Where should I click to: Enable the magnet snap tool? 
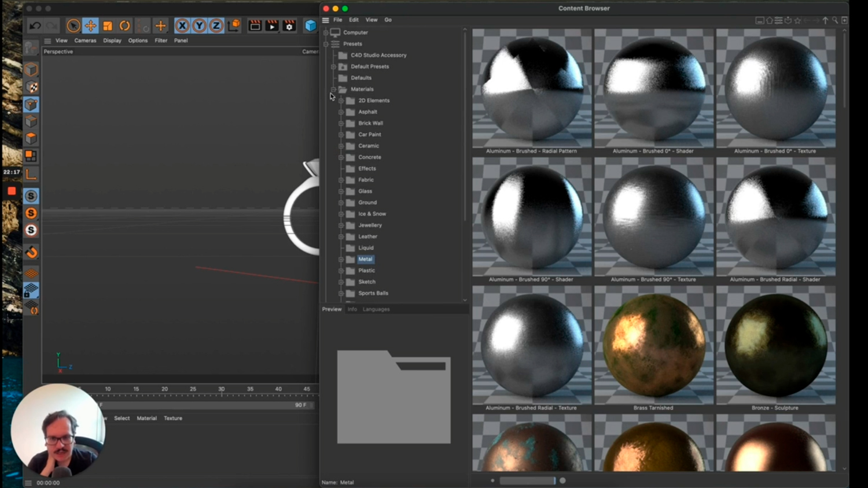tap(31, 252)
